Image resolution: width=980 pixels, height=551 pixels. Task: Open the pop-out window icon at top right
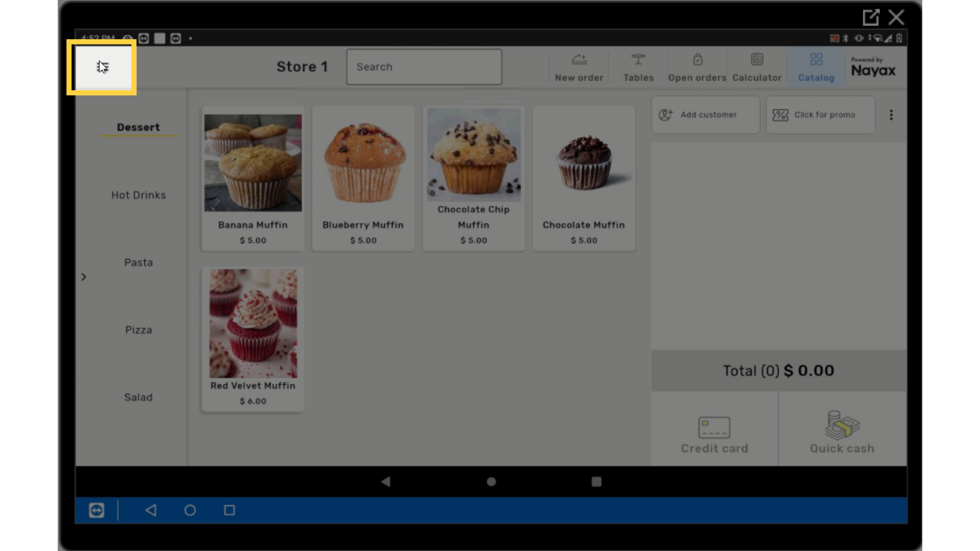[x=871, y=17]
